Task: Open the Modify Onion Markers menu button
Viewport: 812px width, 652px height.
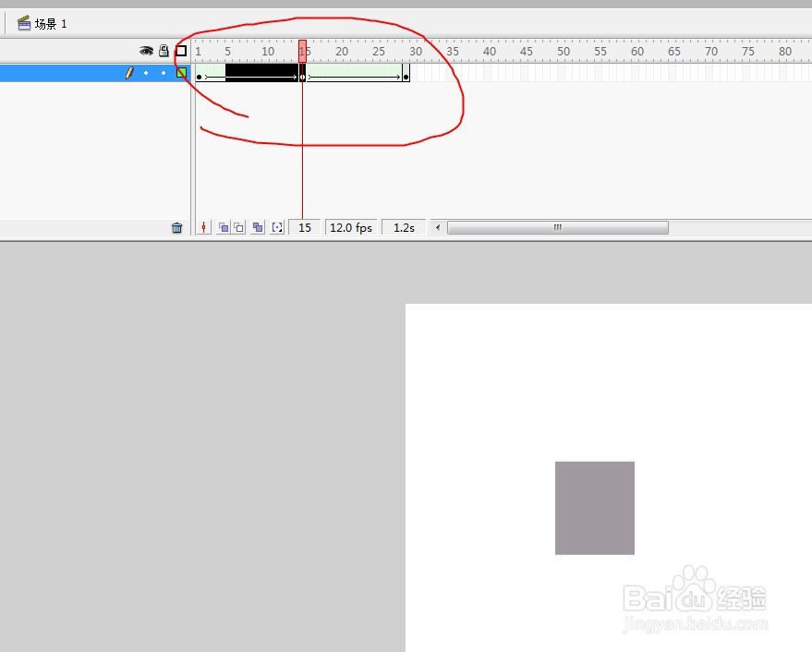Action: (x=277, y=227)
